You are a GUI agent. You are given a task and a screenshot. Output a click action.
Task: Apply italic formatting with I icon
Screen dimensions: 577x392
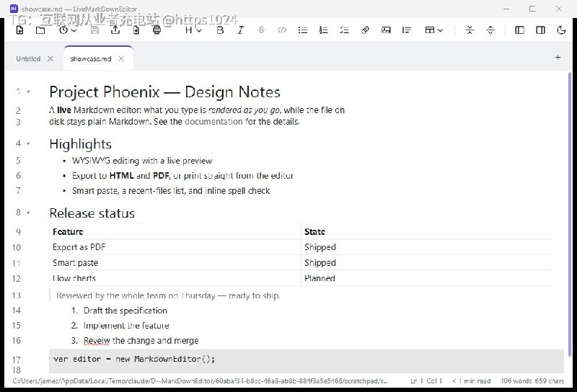coord(241,30)
